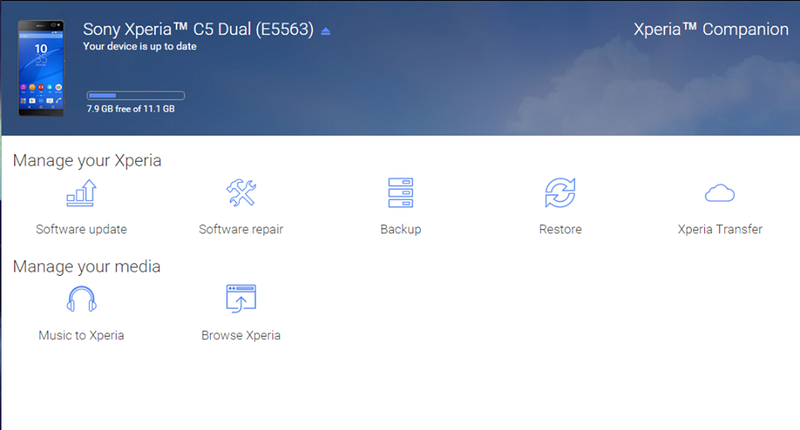Click "Your device is up to date" text

pyautogui.click(x=140, y=46)
